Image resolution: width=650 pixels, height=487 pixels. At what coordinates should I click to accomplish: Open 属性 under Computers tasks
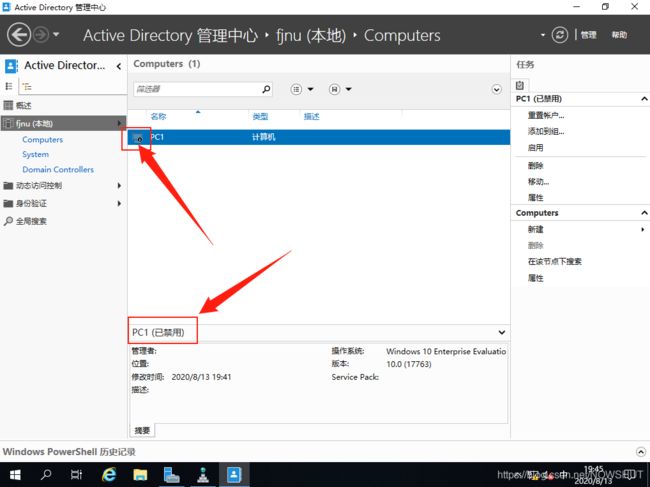pos(535,278)
